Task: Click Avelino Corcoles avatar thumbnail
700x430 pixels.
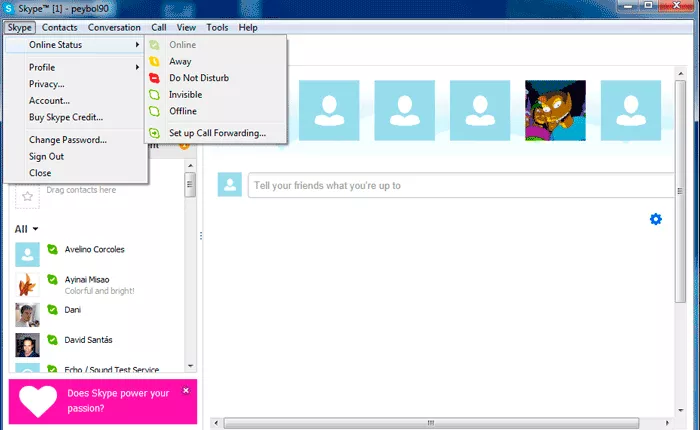Action: (x=27, y=255)
